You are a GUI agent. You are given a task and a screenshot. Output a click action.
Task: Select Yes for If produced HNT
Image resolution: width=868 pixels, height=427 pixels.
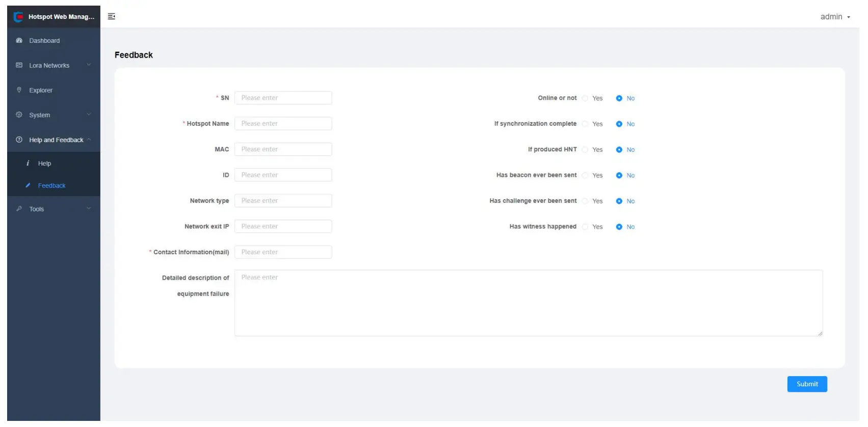click(585, 150)
